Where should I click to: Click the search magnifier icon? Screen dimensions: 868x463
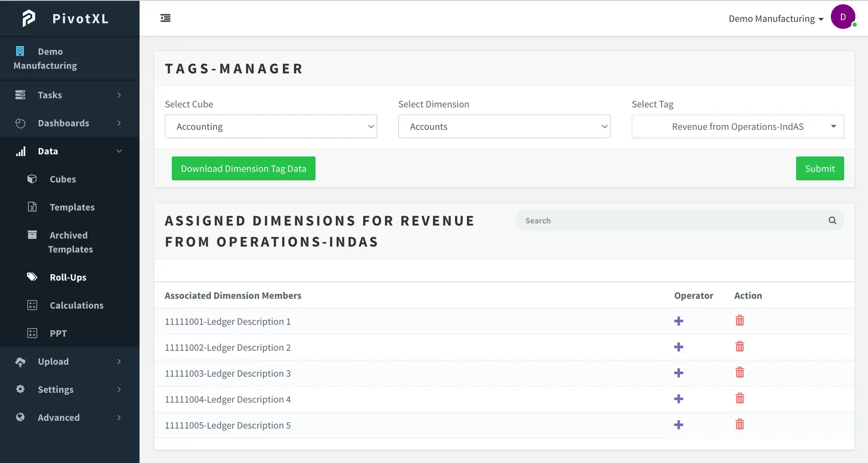click(832, 220)
